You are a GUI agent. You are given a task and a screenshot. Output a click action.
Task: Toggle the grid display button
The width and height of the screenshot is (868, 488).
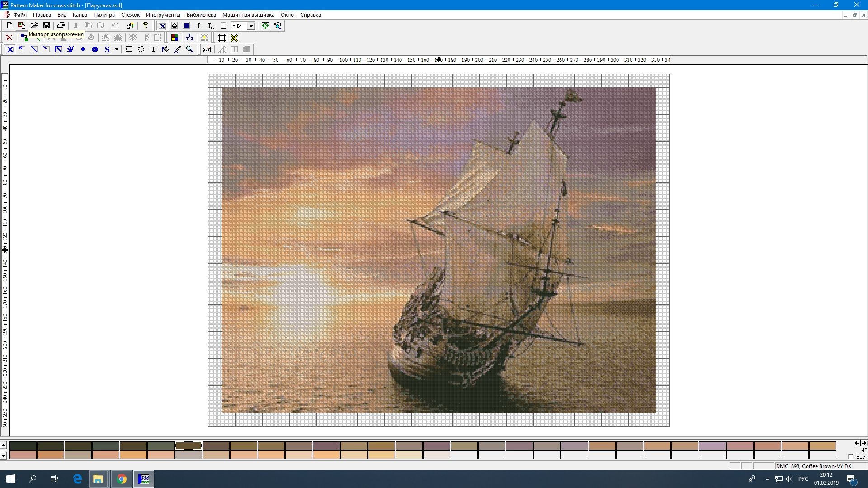222,38
